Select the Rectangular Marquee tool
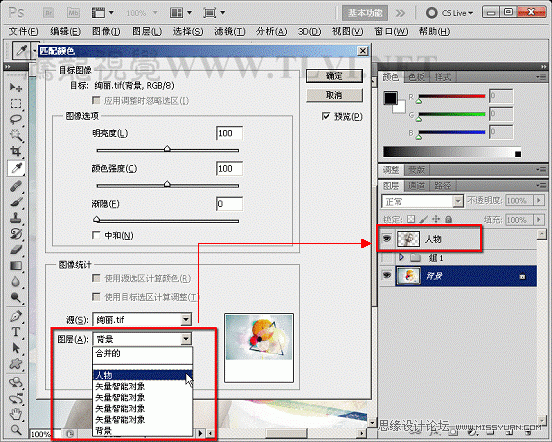Image resolution: width=552 pixels, height=442 pixels. 15,103
